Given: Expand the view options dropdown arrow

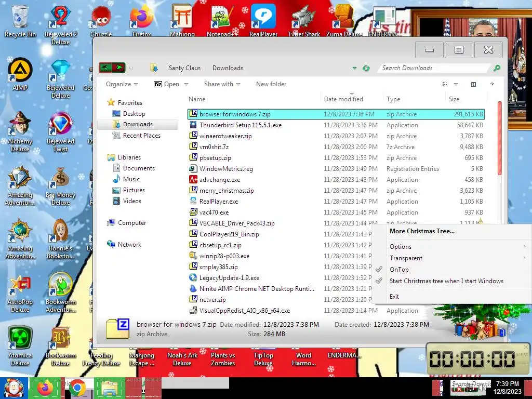Looking at the screenshot, I should pos(456,84).
